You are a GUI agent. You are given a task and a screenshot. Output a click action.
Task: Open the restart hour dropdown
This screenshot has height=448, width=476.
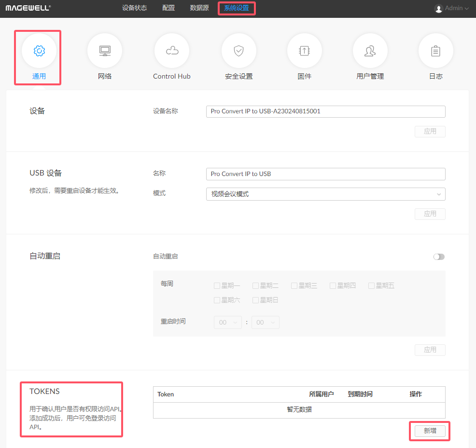pyautogui.click(x=228, y=322)
